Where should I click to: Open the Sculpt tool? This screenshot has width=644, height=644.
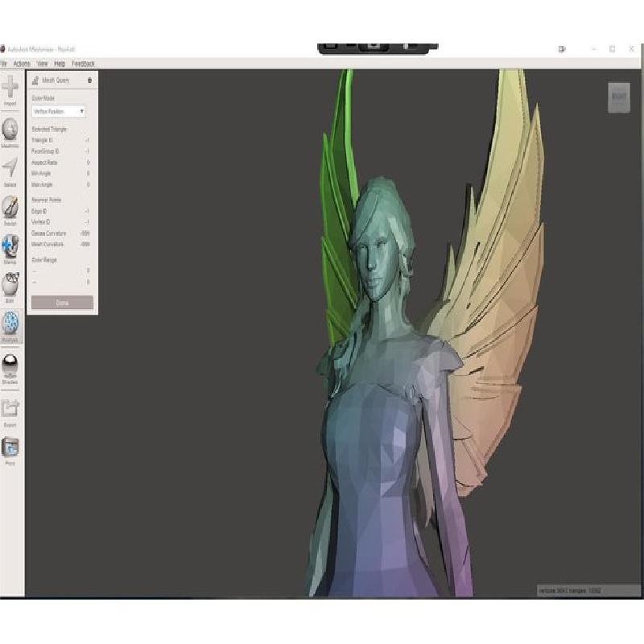pos(10,208)
